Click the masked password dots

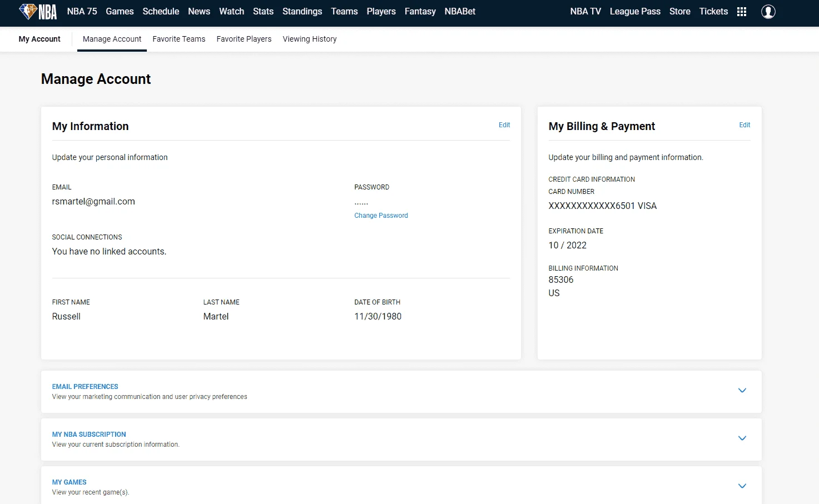tap(361, 203)
